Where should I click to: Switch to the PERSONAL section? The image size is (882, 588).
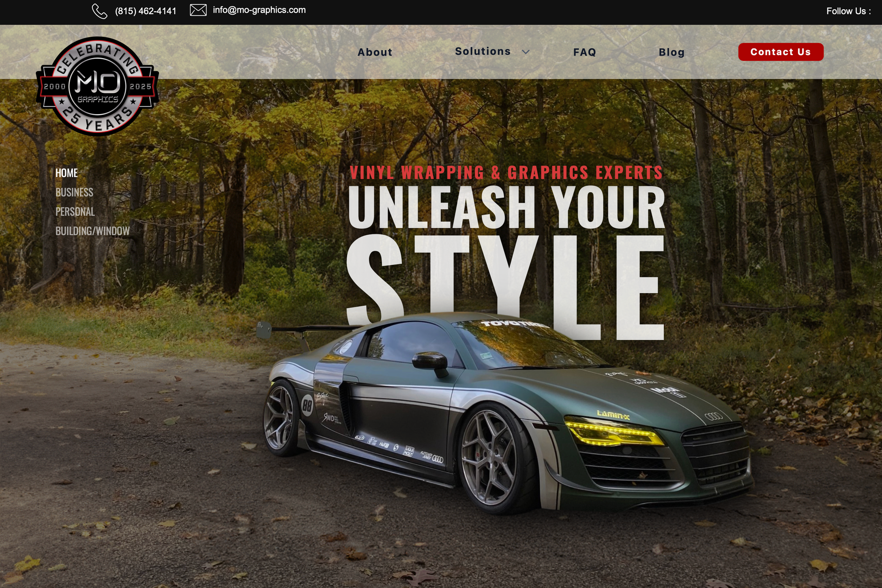pos(75,212)
